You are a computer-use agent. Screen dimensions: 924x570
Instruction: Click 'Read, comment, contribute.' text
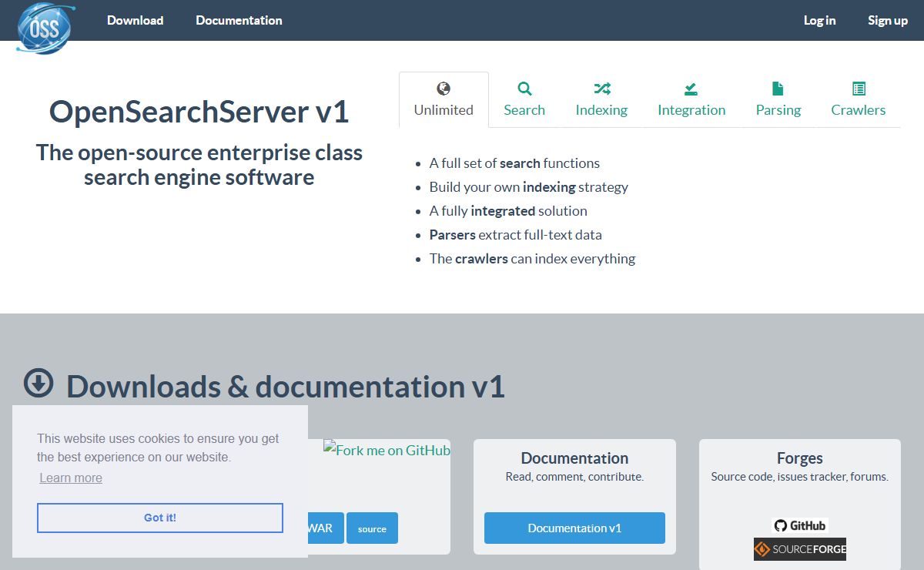coord(574,477)
